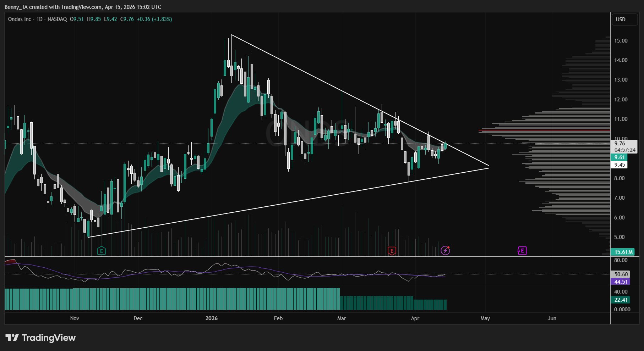
Task: Click the TradingView logo icon
Action: [x=12, y=338]
